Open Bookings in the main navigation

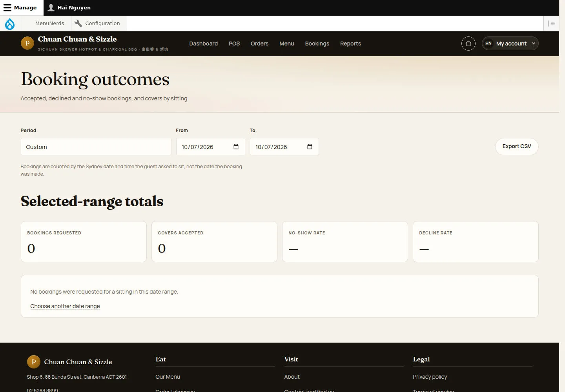(x=317, y=44)
